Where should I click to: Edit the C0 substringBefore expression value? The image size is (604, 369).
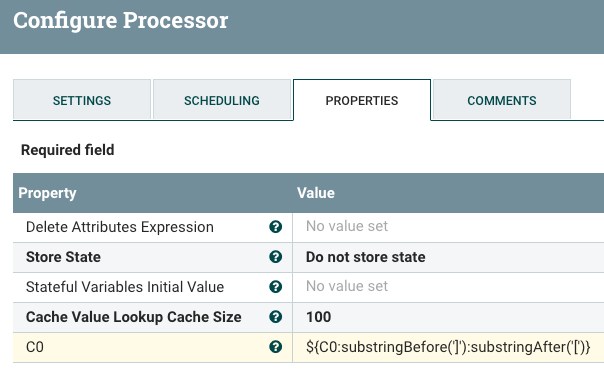click(448, 347)
